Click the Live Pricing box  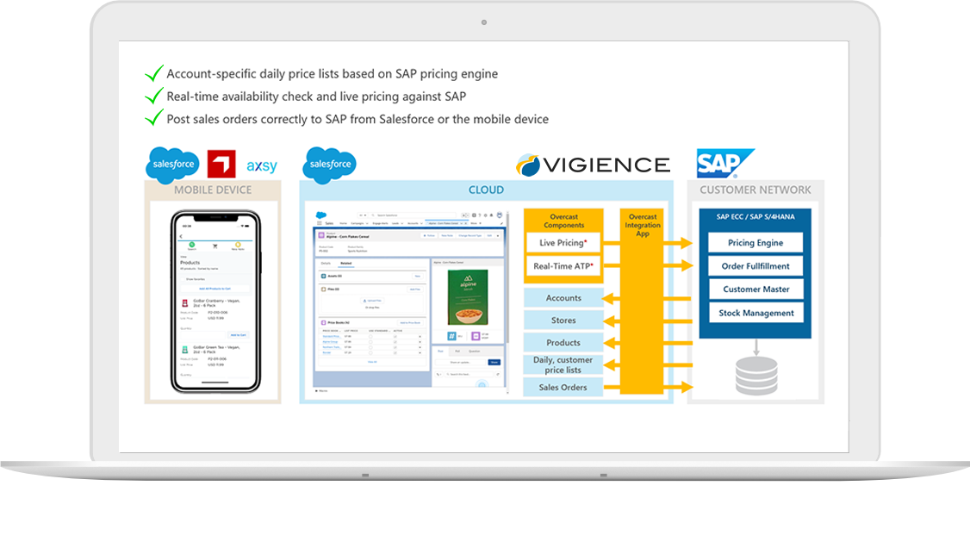pos(563,243)
